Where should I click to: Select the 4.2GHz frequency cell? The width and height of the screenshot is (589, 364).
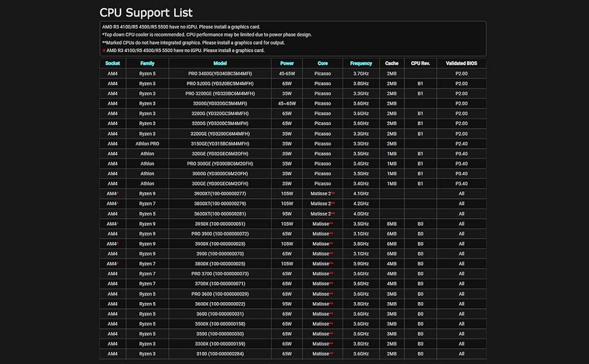click(x=361, y=204)
